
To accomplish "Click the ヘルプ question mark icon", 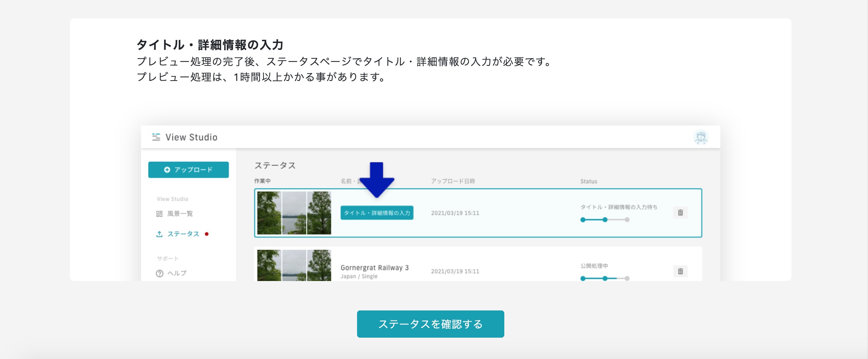I will click(159, 273).
